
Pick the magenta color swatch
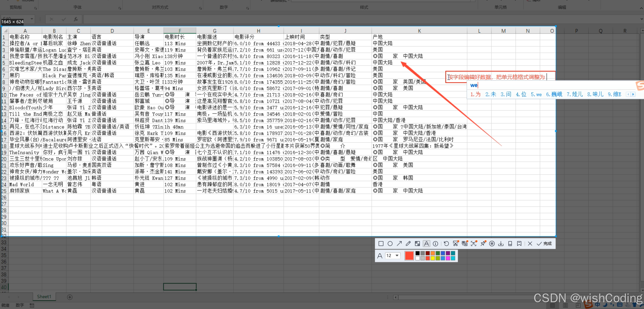pyautogui.click(x=448, y=258)
